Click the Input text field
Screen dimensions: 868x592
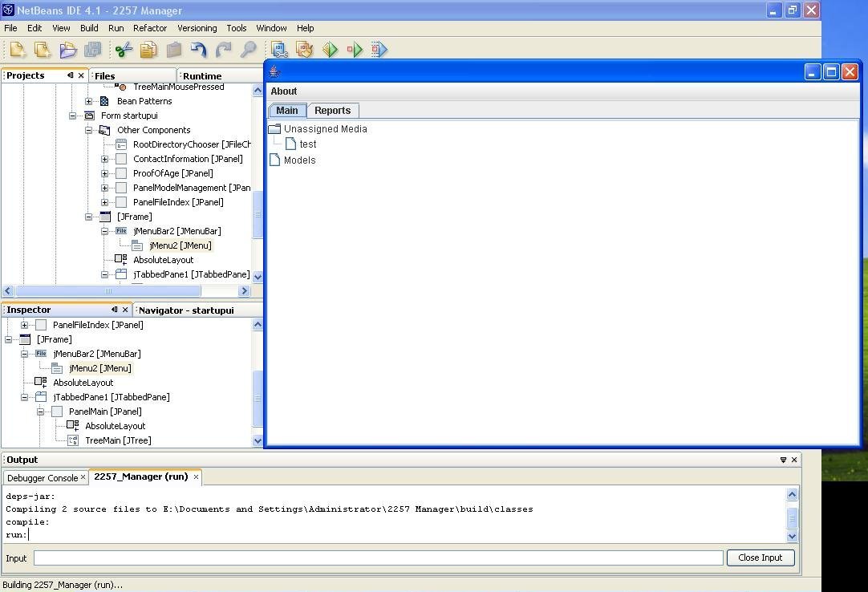[x=378, y=558]
